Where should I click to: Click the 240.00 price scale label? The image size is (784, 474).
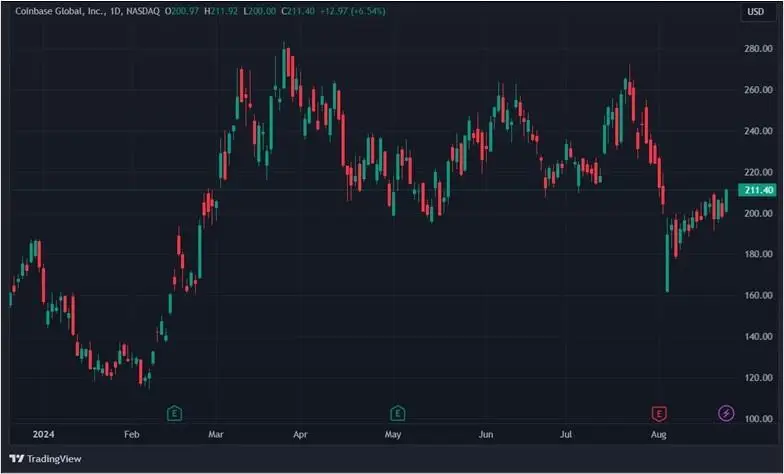756,131
